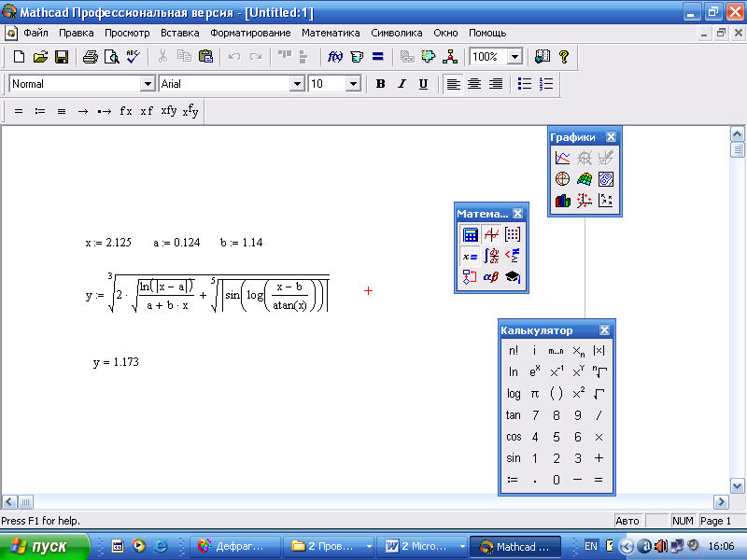Open the Calculator palette in the Математика panel

470,234
